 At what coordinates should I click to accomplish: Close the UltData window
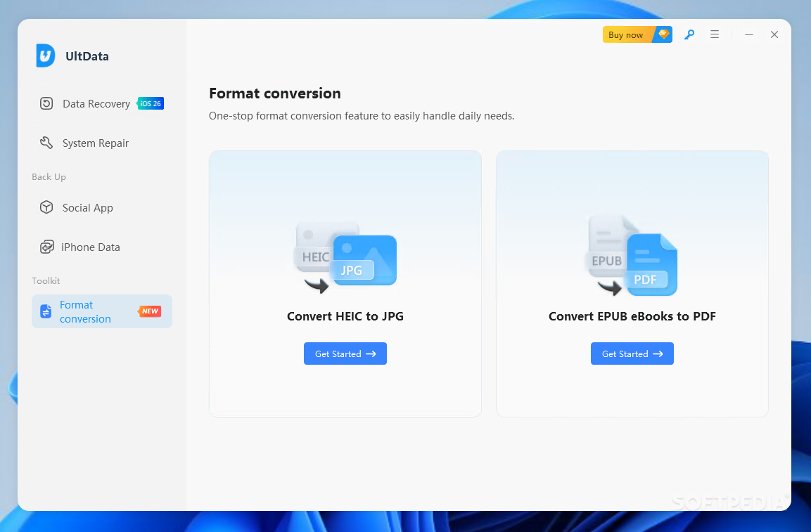pyautogui.click(x=774, y=34)
